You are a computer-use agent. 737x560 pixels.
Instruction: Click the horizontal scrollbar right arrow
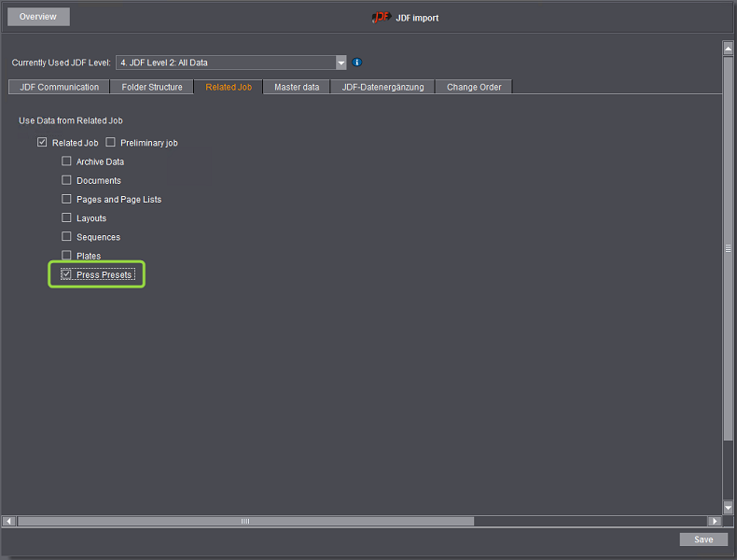click(x=715, y=521)
